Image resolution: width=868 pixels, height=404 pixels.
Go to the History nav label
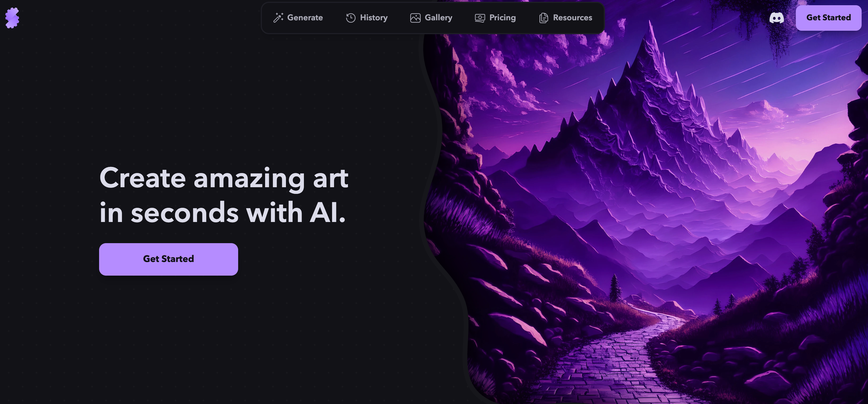click(x=374, y=17)
